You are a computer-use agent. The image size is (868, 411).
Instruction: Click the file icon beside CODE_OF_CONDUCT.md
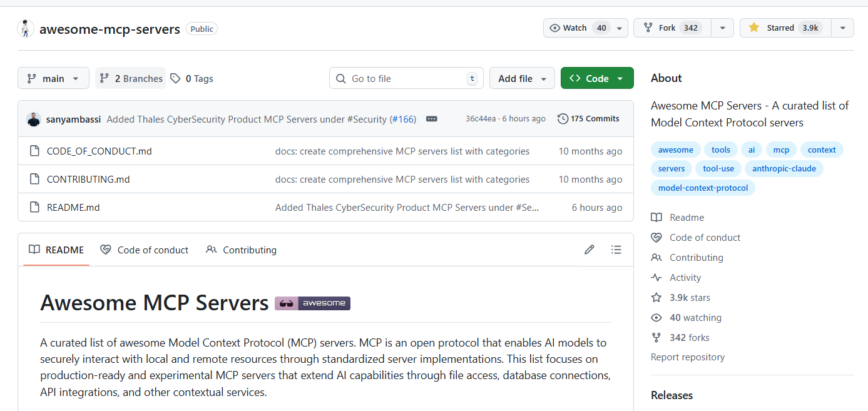point(35,151)
